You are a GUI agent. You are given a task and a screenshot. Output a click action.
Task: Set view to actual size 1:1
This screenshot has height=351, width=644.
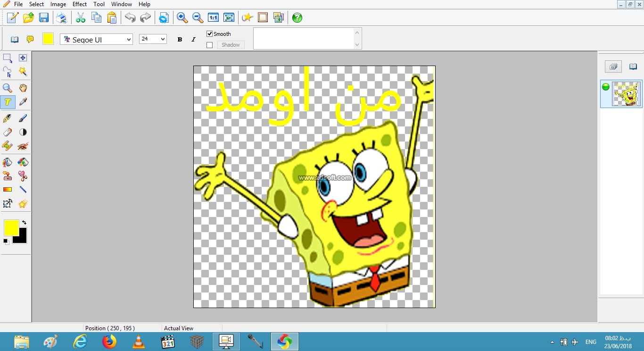(213, 18)
